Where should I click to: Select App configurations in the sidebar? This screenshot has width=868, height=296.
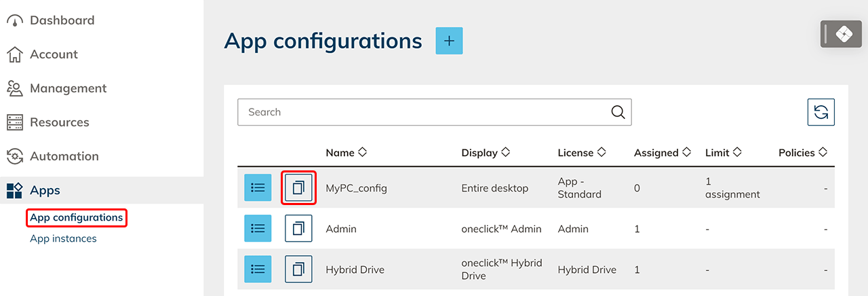[x=77, y=217]
